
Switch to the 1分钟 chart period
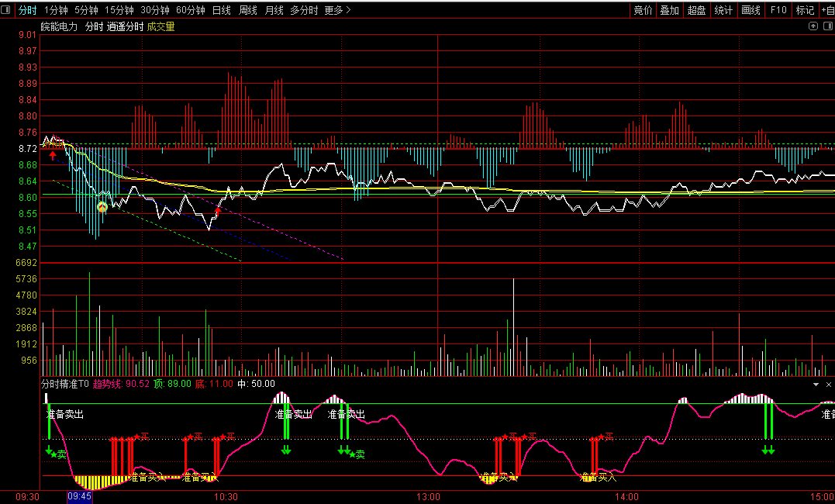pyautogui.click(x=56, y=10)
